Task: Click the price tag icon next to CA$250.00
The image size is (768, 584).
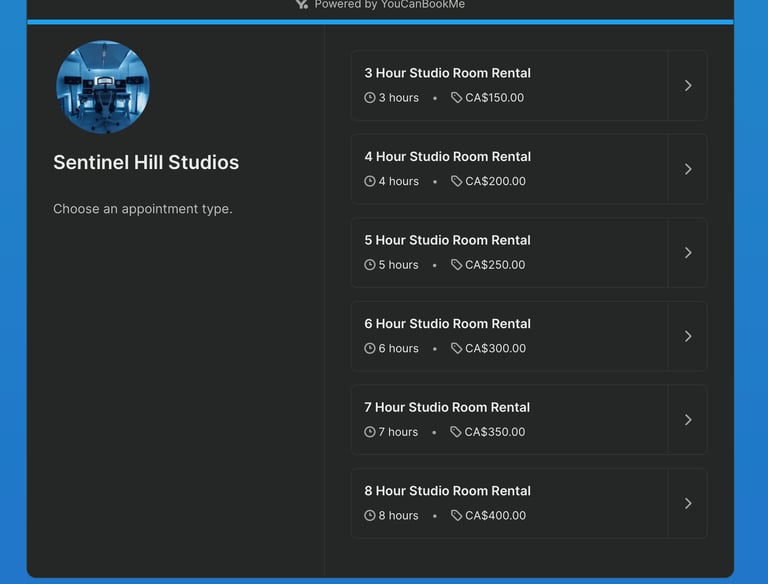Action: pos(456,265)
